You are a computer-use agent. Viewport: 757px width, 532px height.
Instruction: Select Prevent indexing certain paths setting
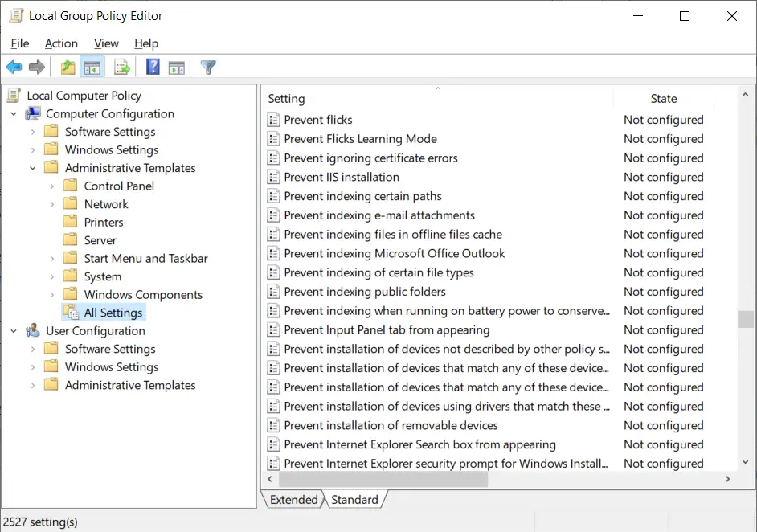tap(362, 196)
